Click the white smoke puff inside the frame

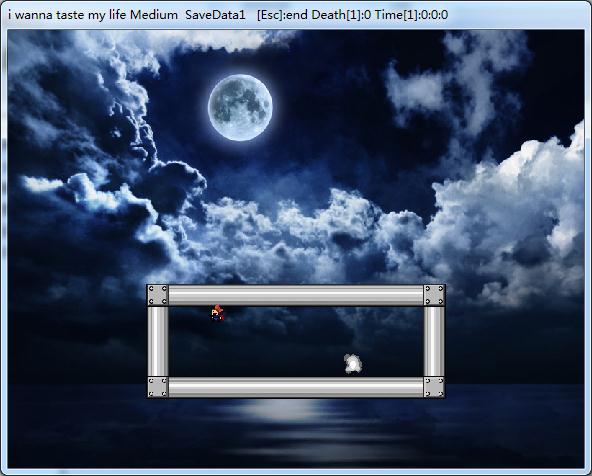point(353,364)
